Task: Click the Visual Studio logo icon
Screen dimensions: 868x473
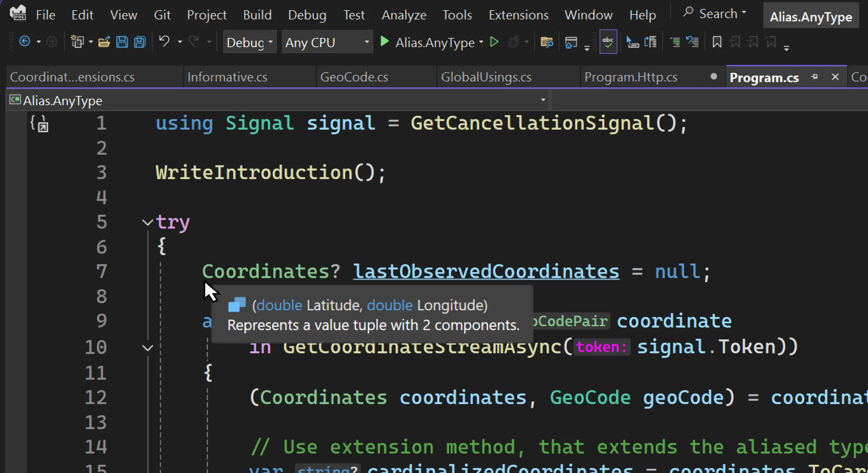Action: tap(18, 13)
